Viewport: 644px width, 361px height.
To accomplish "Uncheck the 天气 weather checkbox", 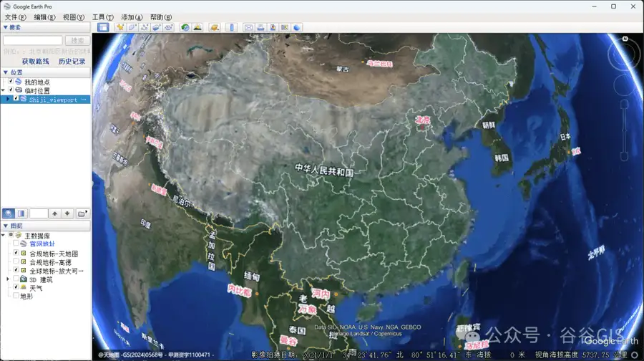I will (16, 287).
